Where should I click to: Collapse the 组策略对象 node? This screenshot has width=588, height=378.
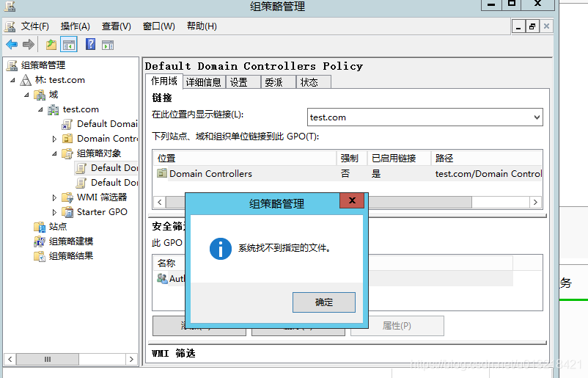tap(54, 153)
